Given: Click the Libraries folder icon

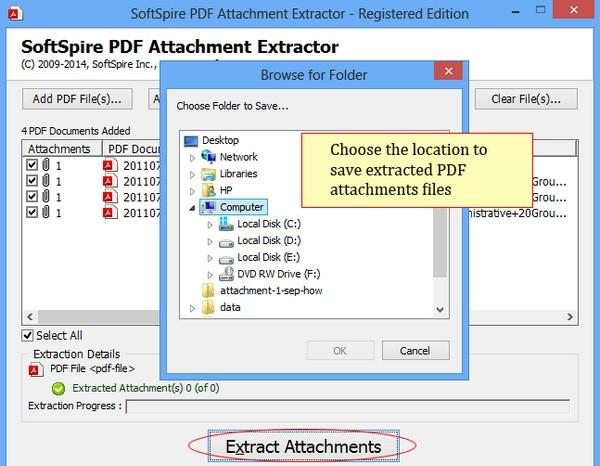Looking at the screenshot, I should pyautogui.click(x=209, y=174).
